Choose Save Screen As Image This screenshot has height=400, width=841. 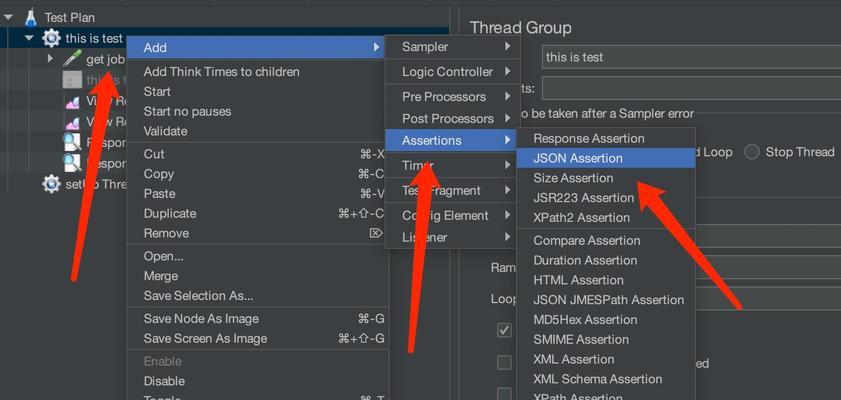point(256,339)
